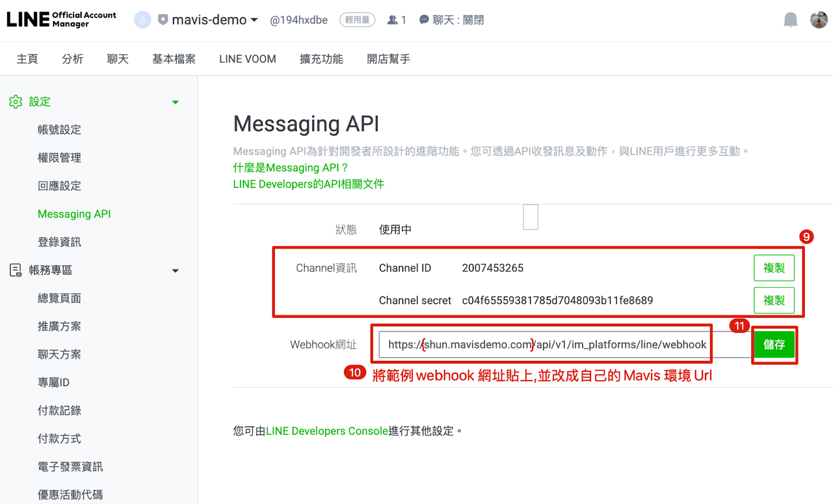Viewport: 833px width, 504px height.
Task: Open 回應設定 in the sidebar
Action: click(x=59, y=186)
